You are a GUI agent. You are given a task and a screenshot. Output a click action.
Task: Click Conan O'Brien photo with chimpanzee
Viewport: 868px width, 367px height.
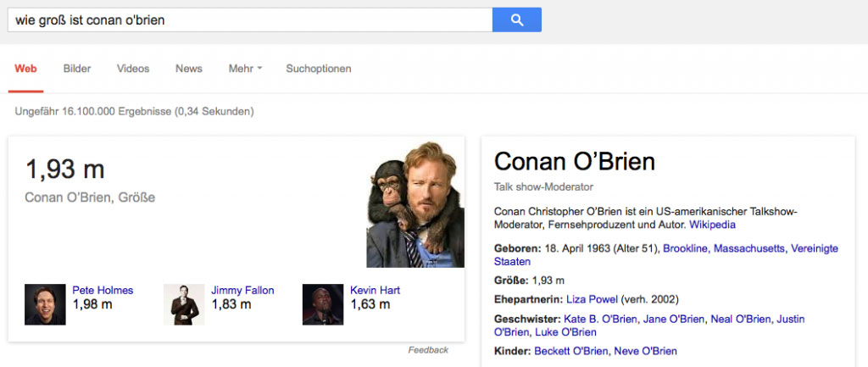pos(415,204)
